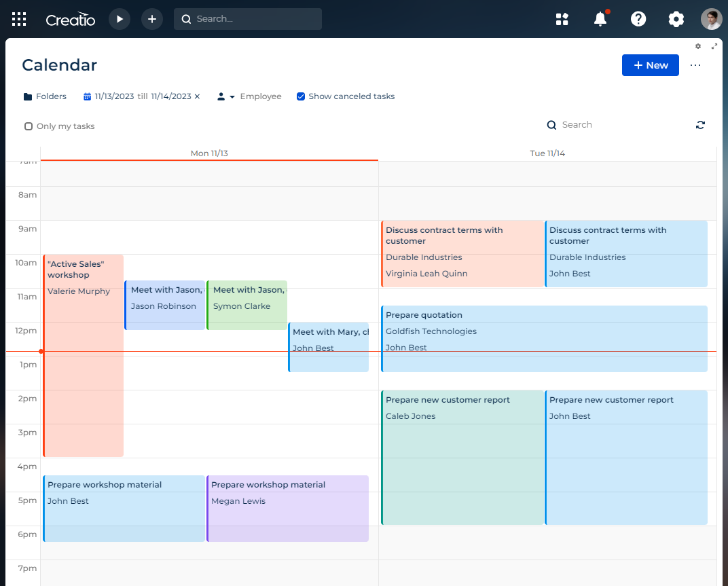The height and width of the screenshot is (586, 728).
Task: Open system settings gear in top bar
Action: click(x=676, y=19)
